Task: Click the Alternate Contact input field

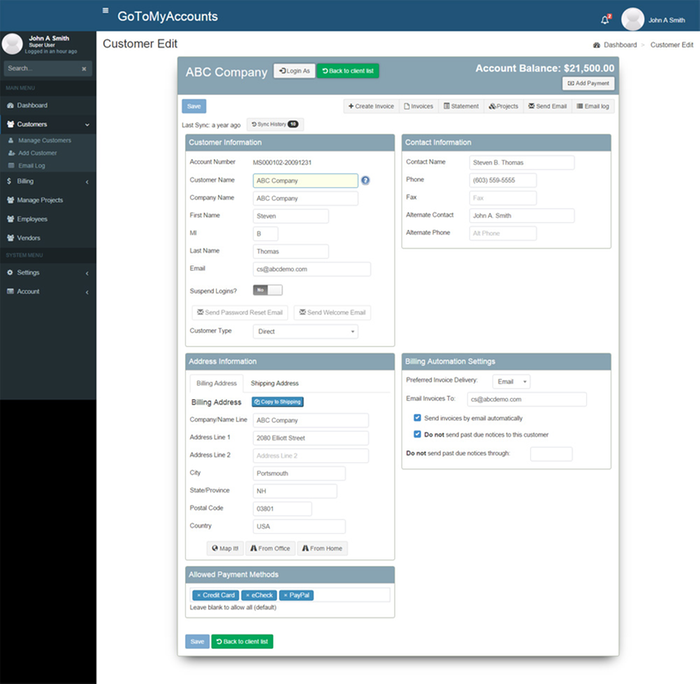Action: pos(522,216)
